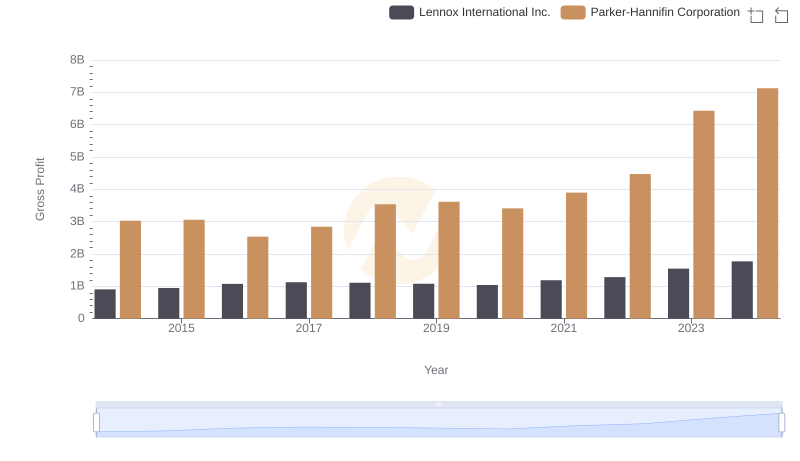
Task: Select Parker-Hannifin bar for 2017
Action: [x=321, y=273]
